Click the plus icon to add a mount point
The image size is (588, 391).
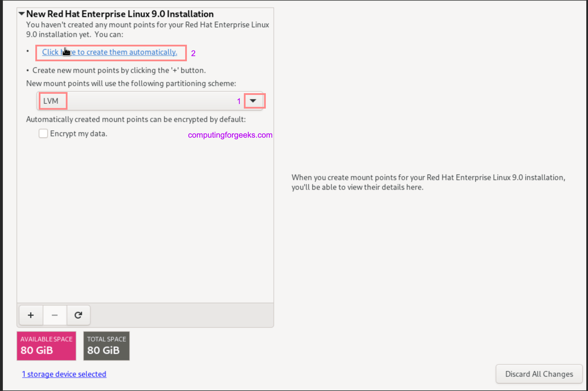coord(31,315)
